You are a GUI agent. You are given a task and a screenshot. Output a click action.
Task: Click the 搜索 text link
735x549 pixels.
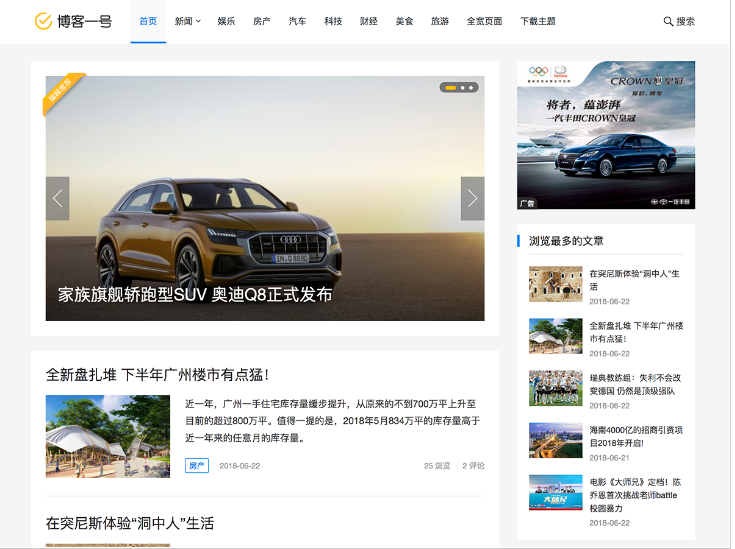(685, 22)
